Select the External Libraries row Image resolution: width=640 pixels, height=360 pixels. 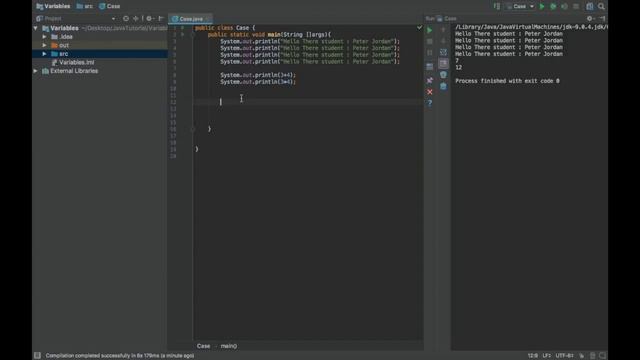[x=100, y=71]
